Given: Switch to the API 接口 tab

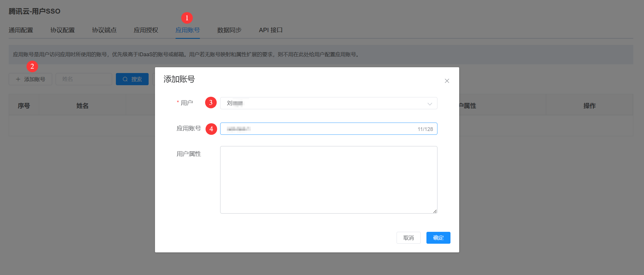Looking at the screenshot, I should [x=271, y=30].
